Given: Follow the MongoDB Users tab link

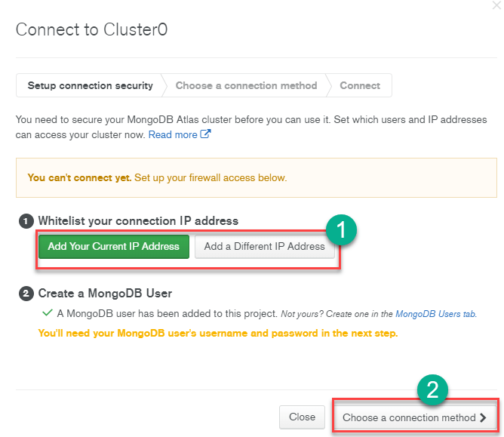Looking at the screenshot, I should (435, 313).
